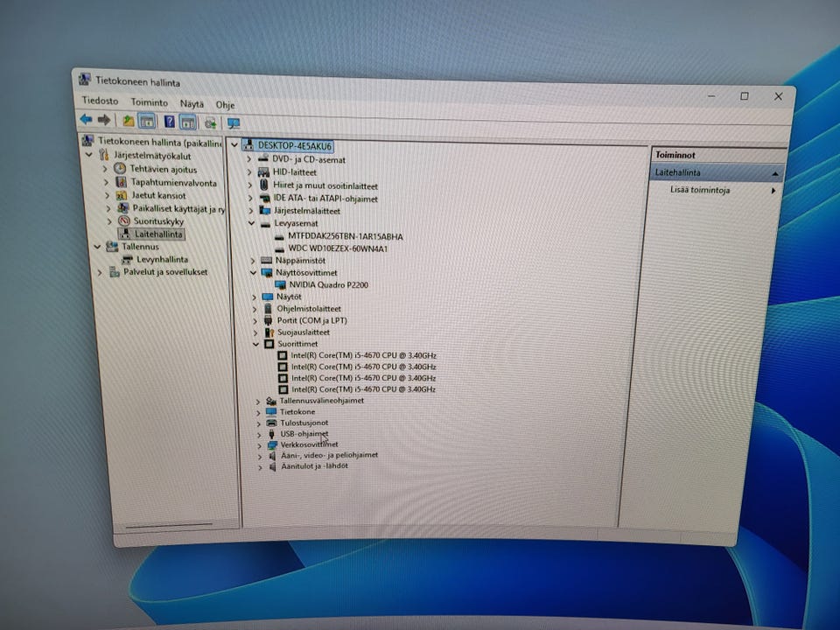The image size is (840, 630).
Task: Click the Suorituskyky performance icon
Action: tap(123, 220)
